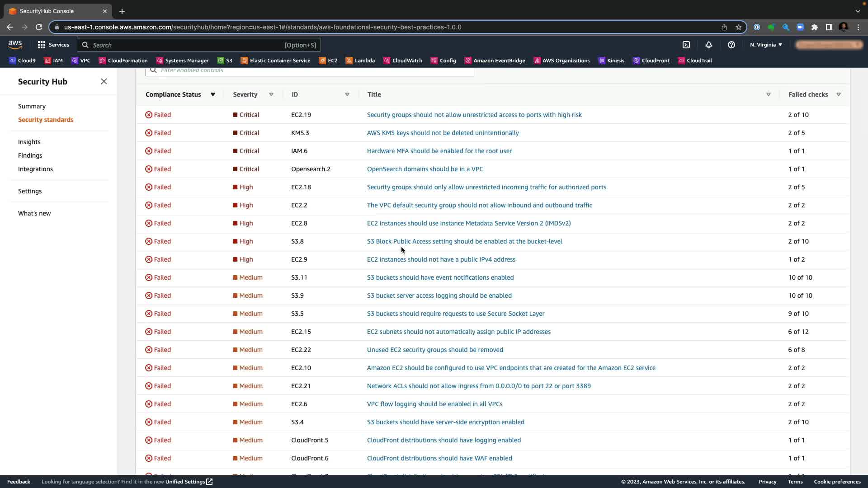Screen dimensions: 868x488
Task: Click the CloudTrail bookmark icon
Action: point(681,61)
